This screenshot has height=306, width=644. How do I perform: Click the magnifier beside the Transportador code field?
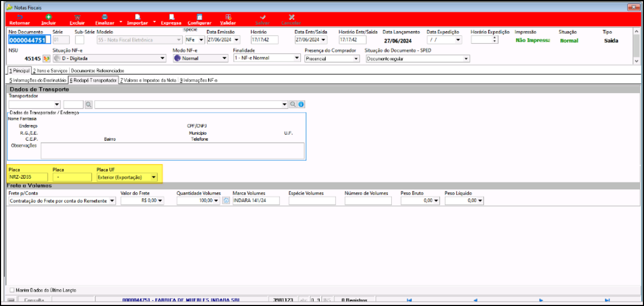tap(89, 104)
